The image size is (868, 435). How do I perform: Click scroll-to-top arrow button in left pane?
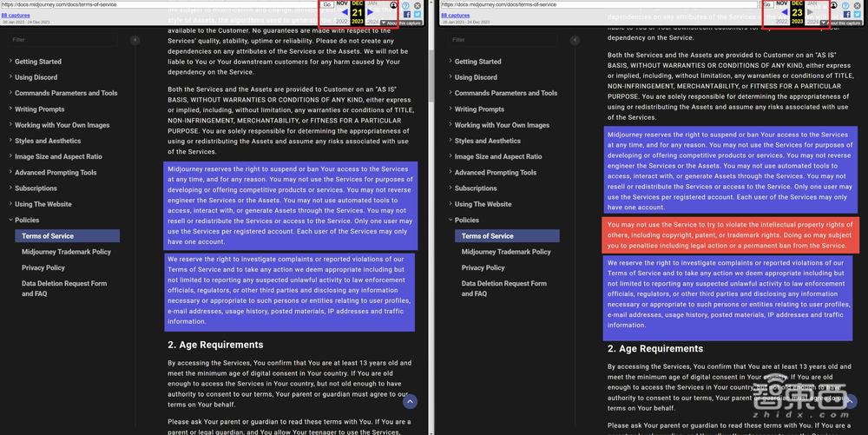[410, 401]
